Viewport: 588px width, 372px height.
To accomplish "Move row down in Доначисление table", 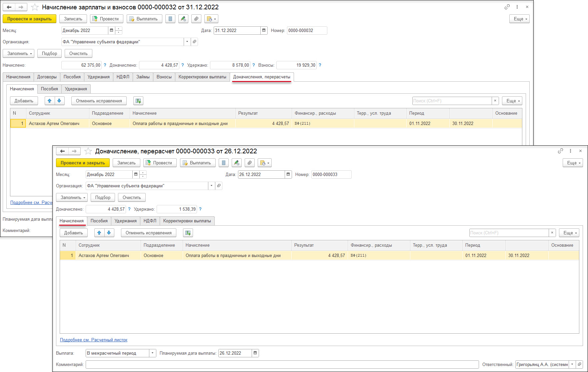I will coord(109,233).
